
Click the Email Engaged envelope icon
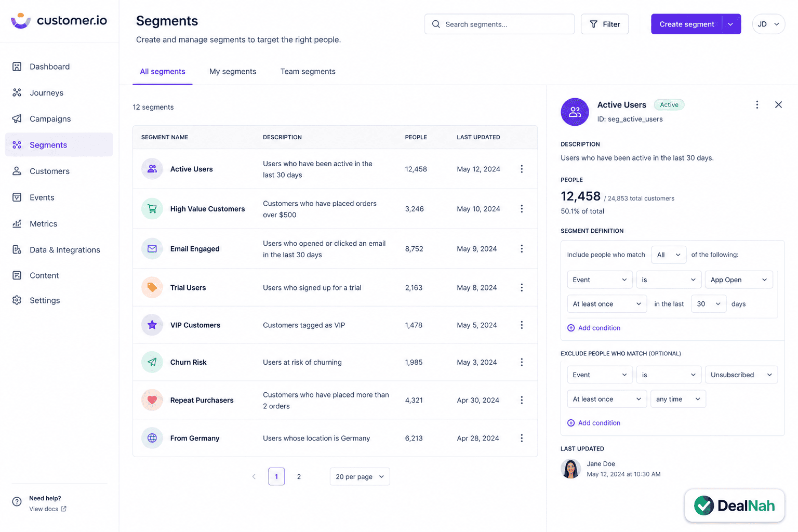[152, 249]
